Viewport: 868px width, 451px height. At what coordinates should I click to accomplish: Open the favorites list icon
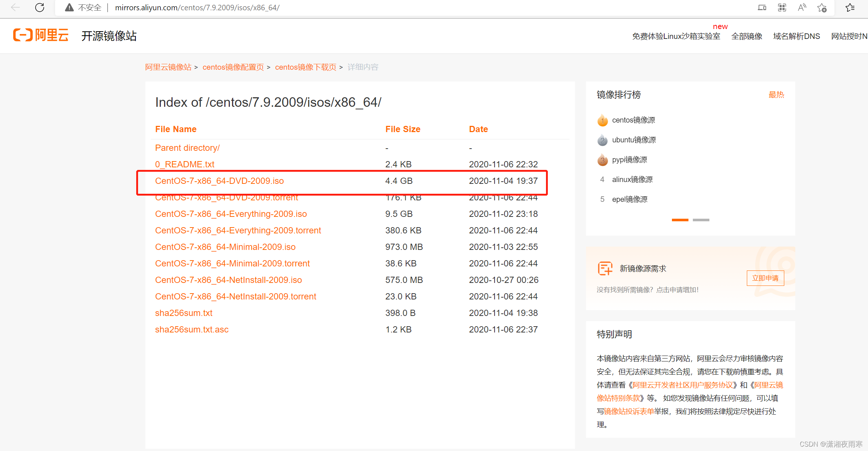click(850, 8)
